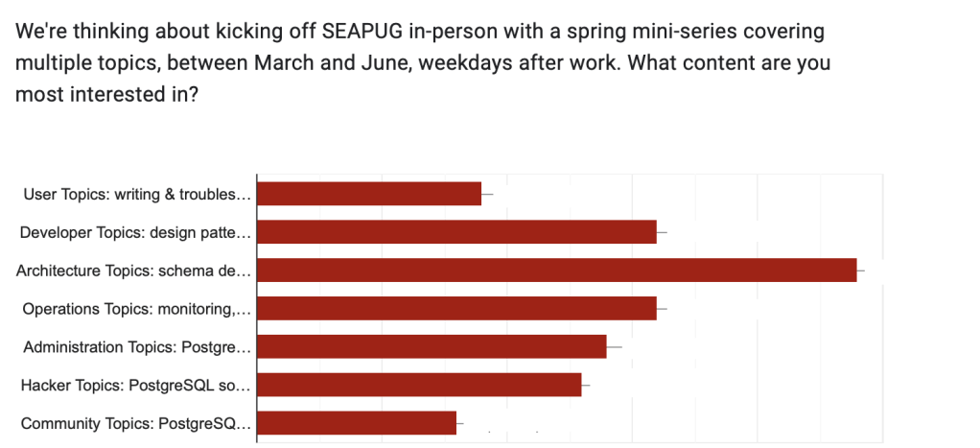Select the Hacker Topics red bar

pos(420,385)
